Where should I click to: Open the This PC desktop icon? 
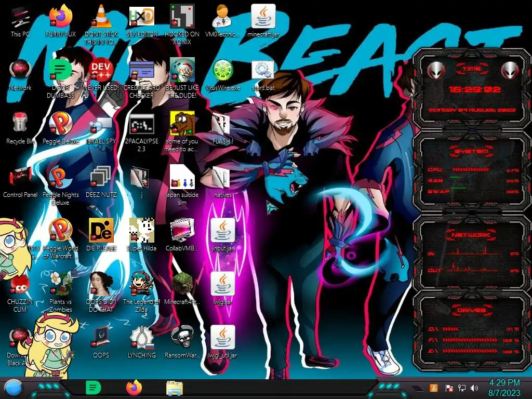[20, 18]
